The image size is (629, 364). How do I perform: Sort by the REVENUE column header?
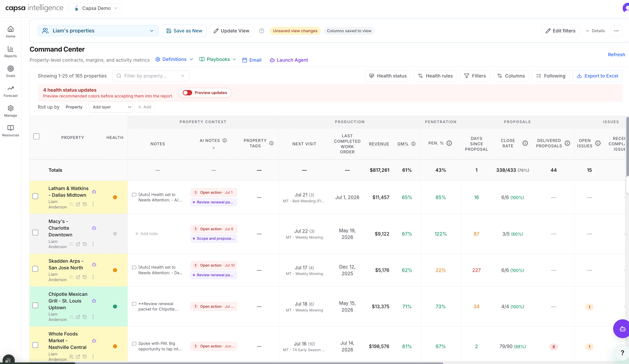pos(379,144)
